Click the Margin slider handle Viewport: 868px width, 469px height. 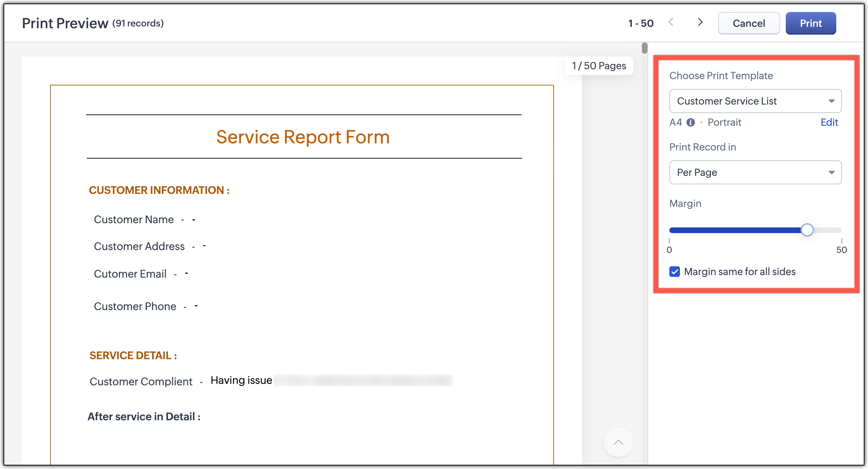[x=807, y=230]
